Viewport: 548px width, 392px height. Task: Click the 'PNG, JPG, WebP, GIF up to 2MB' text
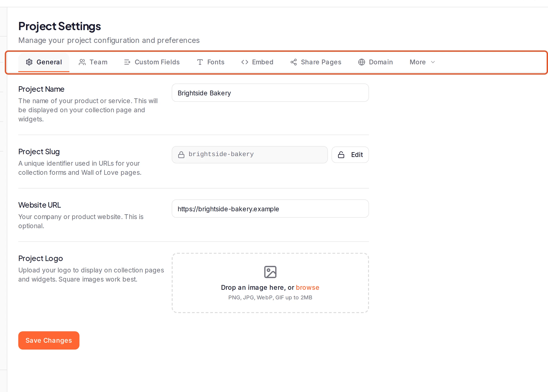[x=270, y=297]
